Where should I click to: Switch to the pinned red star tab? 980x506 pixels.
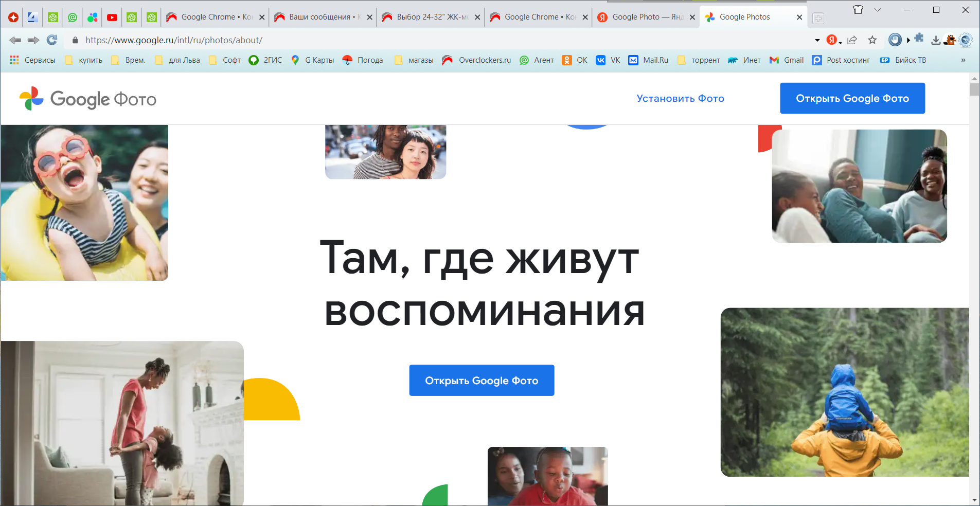13,17
